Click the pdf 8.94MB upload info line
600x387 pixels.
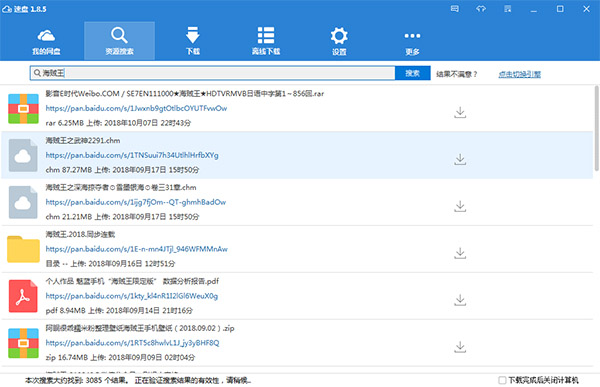pyautogui.click(x=119, y=310)
